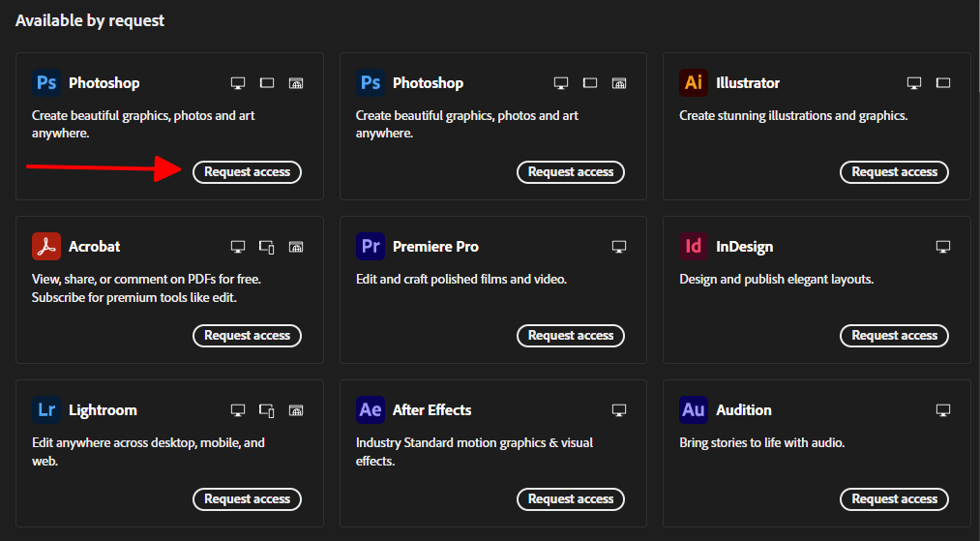Click the InDesign title text

[744, 247]
